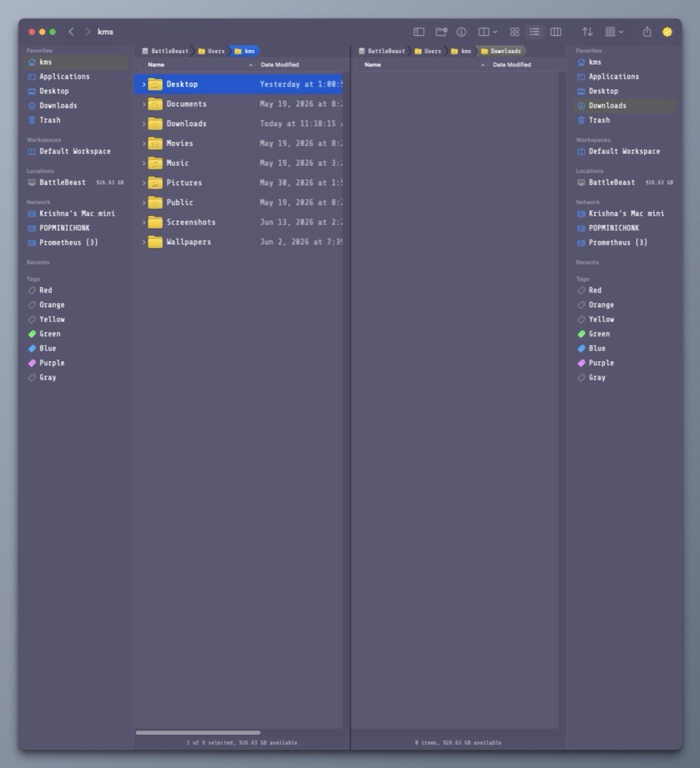Open BattleBeast drive in left sidebar

(75, 182)
